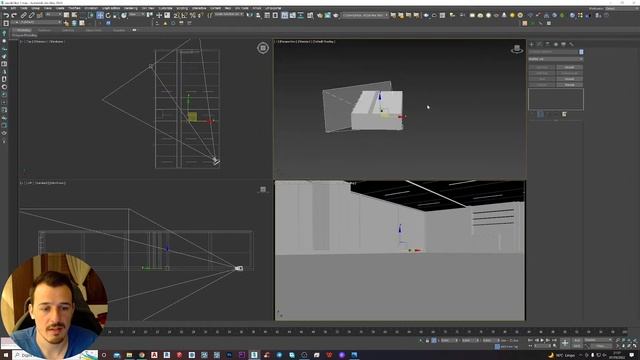Click the Play Animation button

click(542, 340)
